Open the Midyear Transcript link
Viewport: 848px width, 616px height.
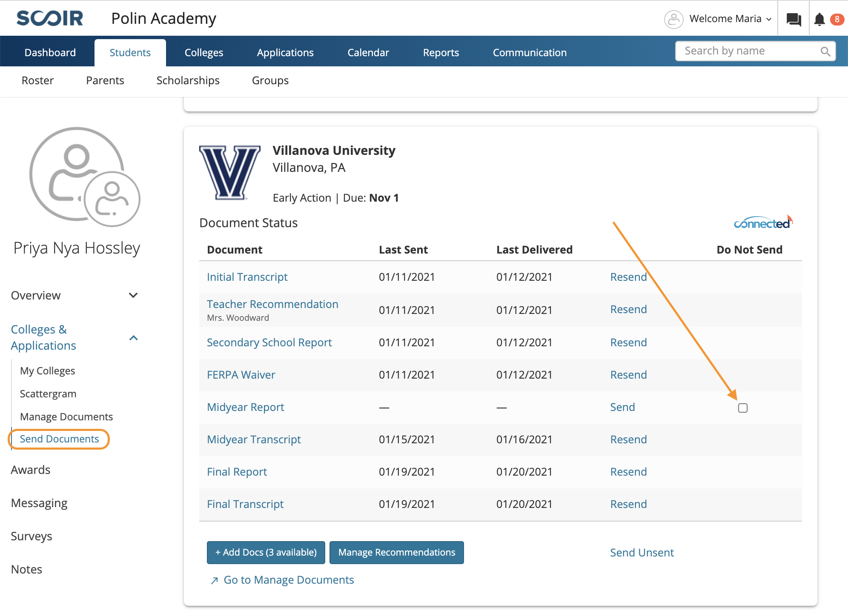(x=254, y=439)
